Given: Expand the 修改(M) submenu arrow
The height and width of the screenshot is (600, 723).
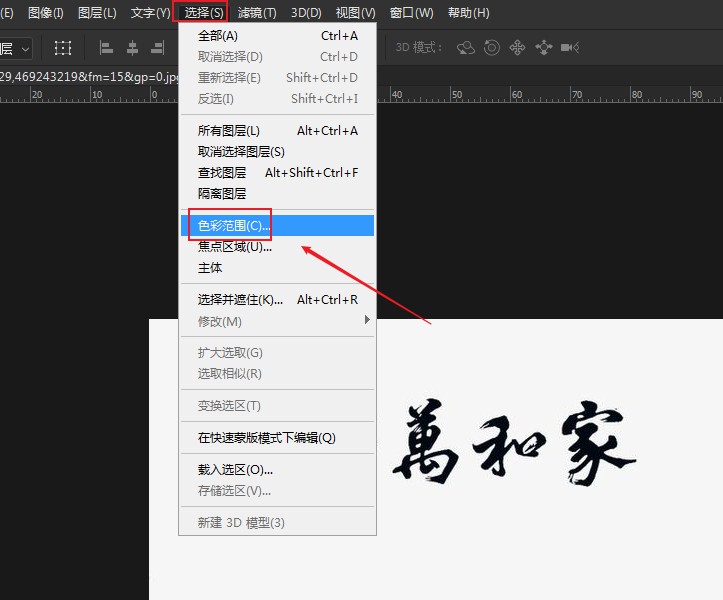Looking at the screenshot, I should click(x=367, y=320).
